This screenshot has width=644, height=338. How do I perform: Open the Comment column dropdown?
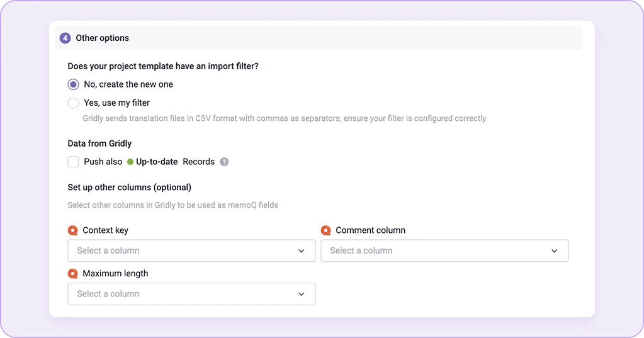click(444, 251)
